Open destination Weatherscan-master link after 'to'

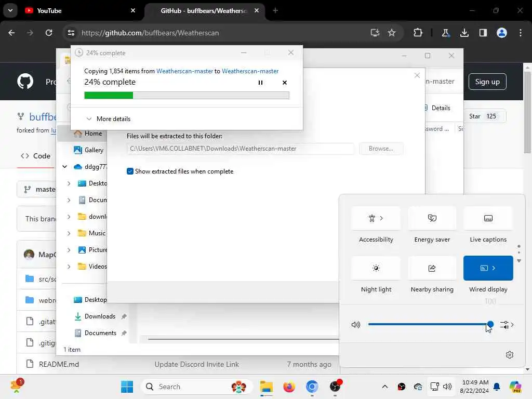click(x=250, y=71)
